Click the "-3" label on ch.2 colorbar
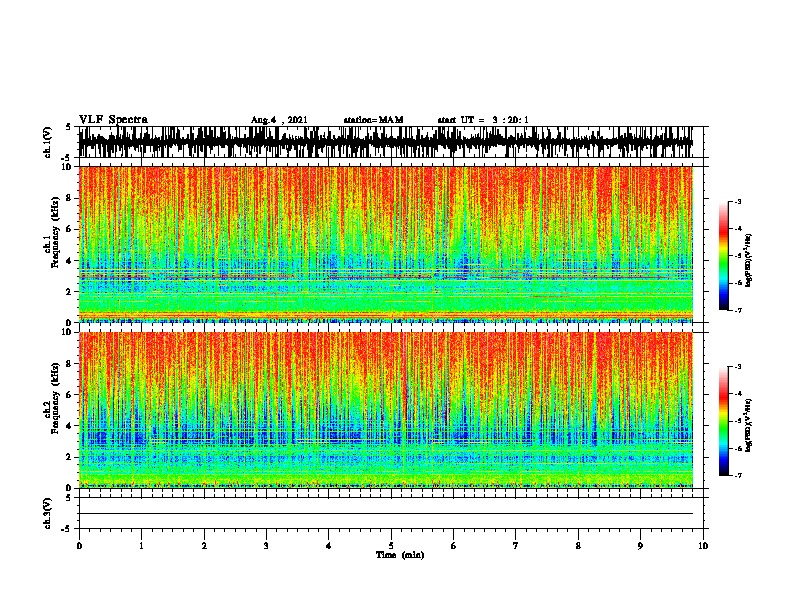This screenshot has height=612, width=792. point(738,367)
